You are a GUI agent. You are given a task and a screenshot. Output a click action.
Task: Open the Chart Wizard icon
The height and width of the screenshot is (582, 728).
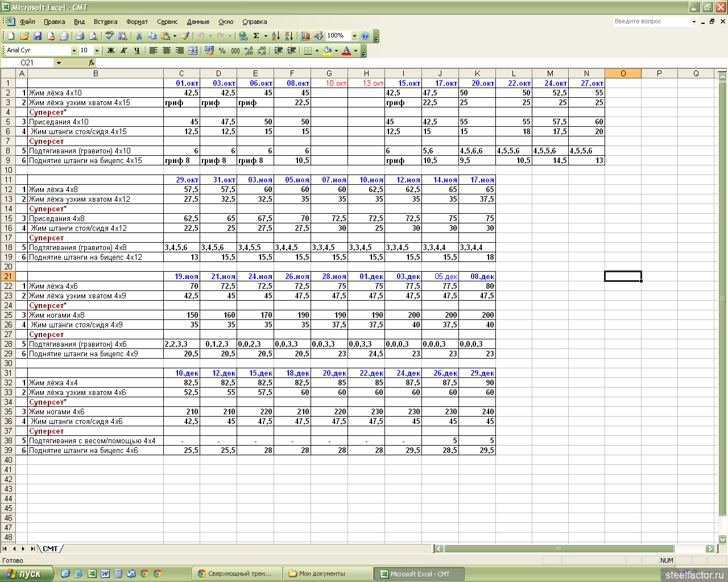tap(305, 36)
